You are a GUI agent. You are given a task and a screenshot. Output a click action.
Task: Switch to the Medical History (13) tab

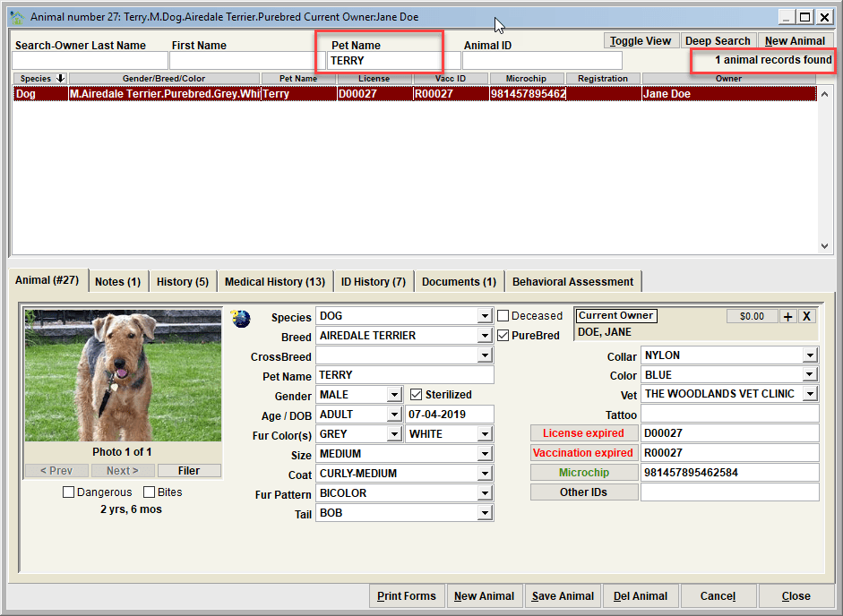point(275,282)
